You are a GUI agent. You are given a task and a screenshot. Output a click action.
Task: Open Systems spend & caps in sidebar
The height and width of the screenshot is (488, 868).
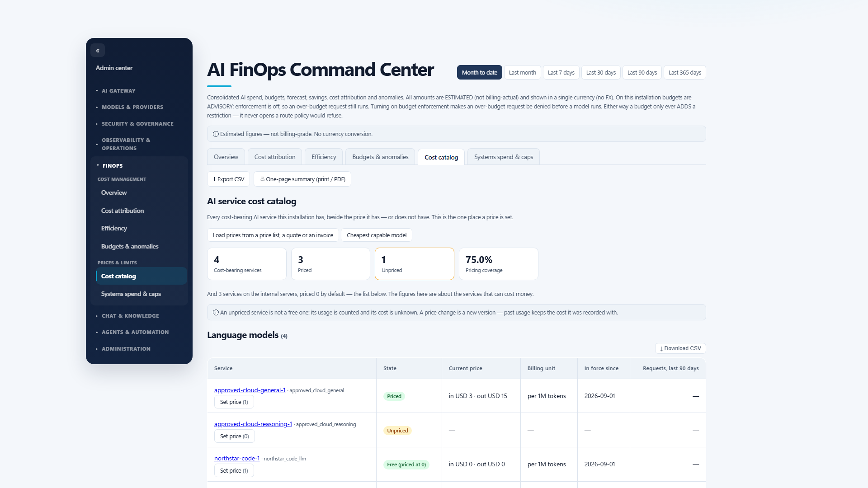point(141,294)
